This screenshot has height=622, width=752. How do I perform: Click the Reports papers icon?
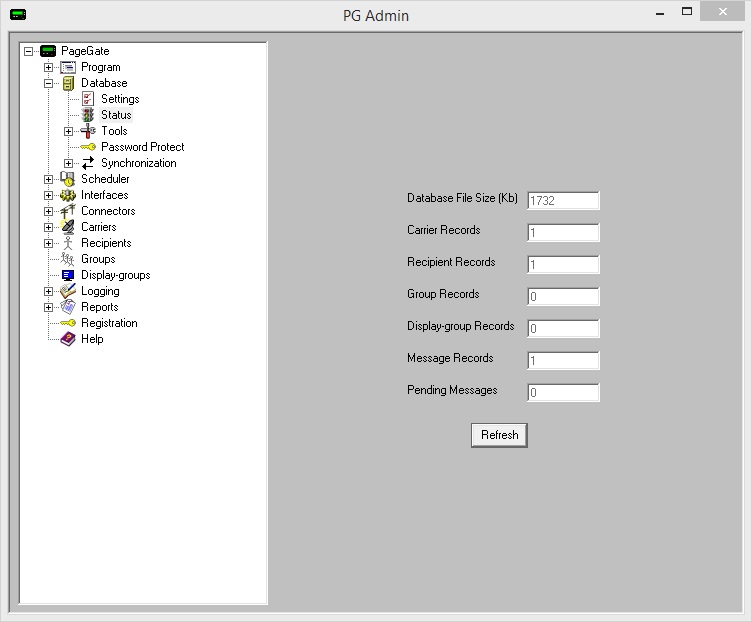[x=68, y=307]
